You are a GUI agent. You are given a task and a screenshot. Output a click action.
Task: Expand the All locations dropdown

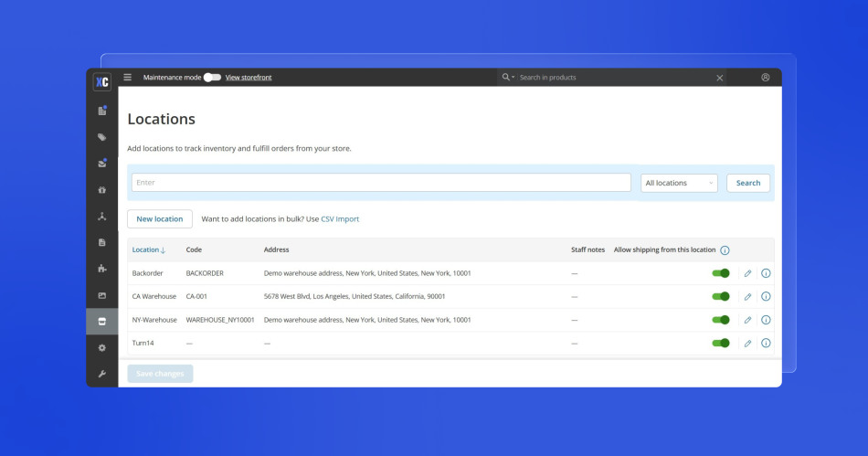(x=679, y=183)
